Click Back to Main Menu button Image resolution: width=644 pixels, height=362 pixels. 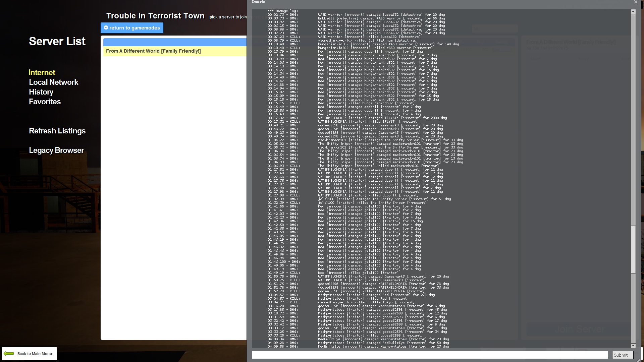click(29, 354)
